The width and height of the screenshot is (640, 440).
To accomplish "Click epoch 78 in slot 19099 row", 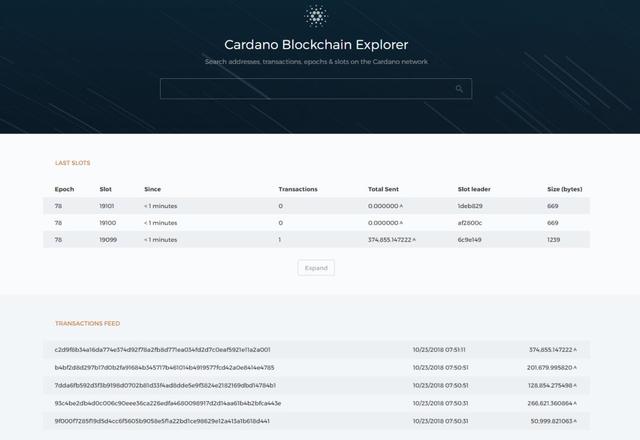I will tap(58, 240).
